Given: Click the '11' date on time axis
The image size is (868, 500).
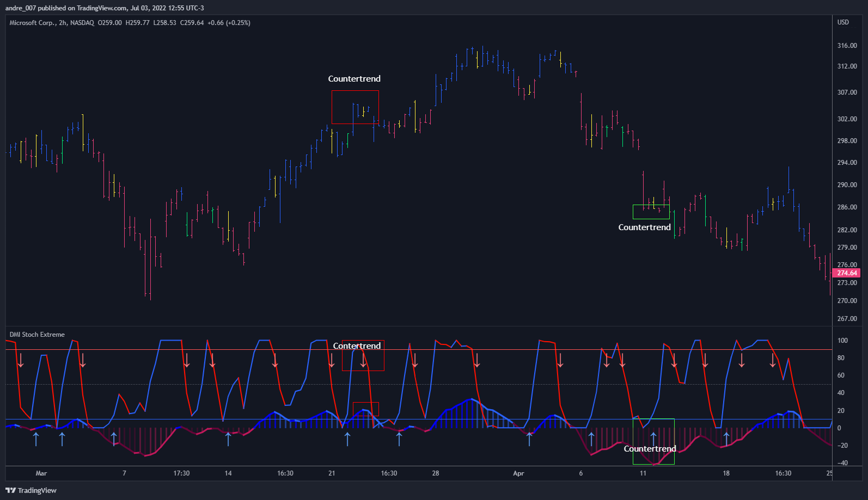Looking at the screenshot, I should tap(643, 473).
